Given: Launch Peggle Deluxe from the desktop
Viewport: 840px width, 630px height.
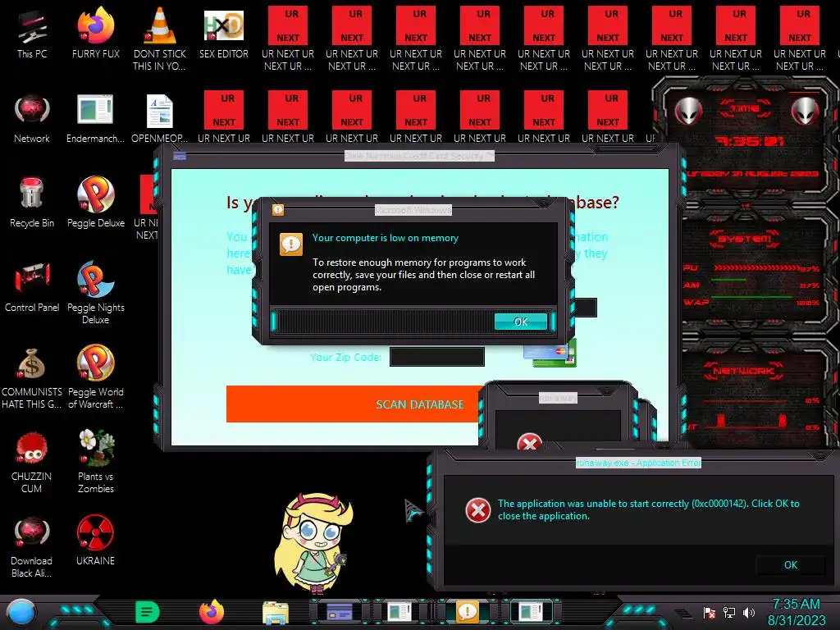Looking at the screenshot, I should pyautogui.click(x=95, y=203).
